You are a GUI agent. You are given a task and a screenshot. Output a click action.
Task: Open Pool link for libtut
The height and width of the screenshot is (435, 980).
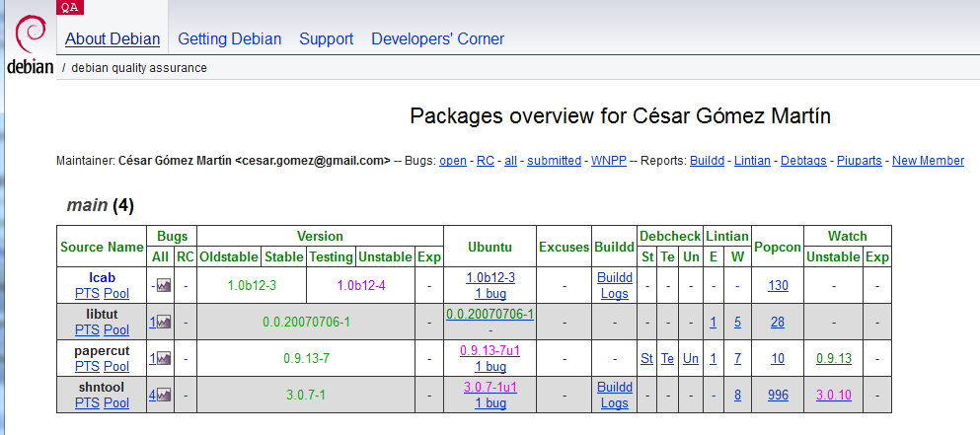click(x=116, y=329)
